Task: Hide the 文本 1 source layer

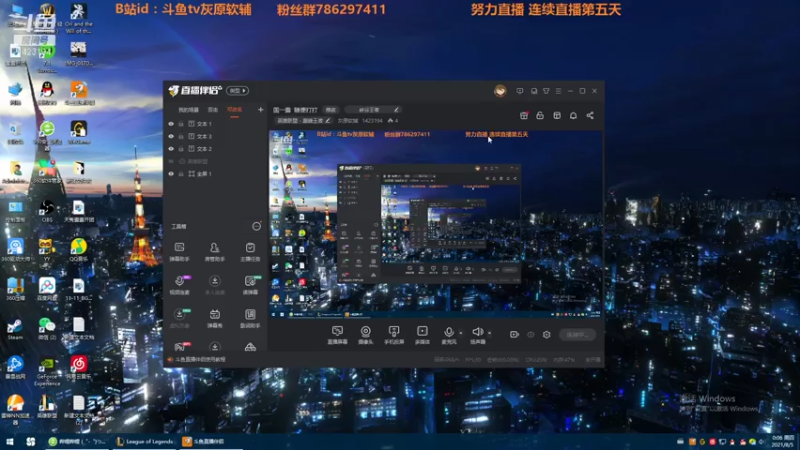Action: tap(171, 124)
